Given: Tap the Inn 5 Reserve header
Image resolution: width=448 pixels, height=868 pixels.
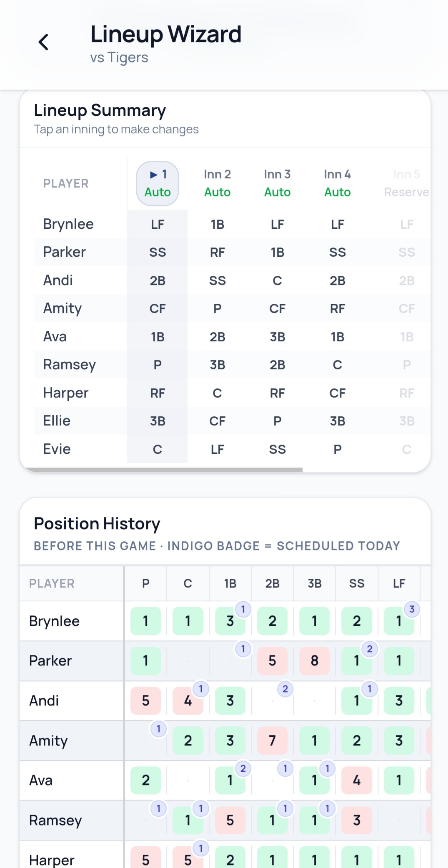Looking at the screenshot, I should (x=406, y=183).
